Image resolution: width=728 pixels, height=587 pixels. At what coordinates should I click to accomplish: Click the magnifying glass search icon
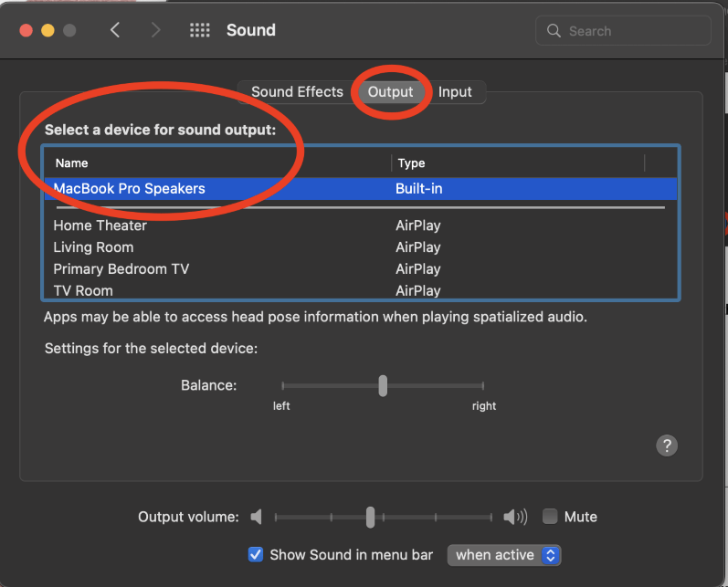554,30
